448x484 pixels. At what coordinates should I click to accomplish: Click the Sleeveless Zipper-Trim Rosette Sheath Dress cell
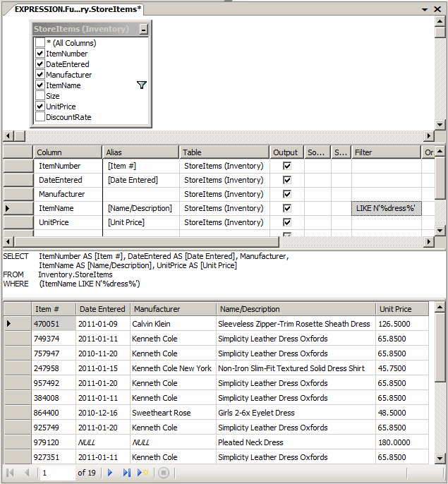pyautogui.click(x=296, y=323)
